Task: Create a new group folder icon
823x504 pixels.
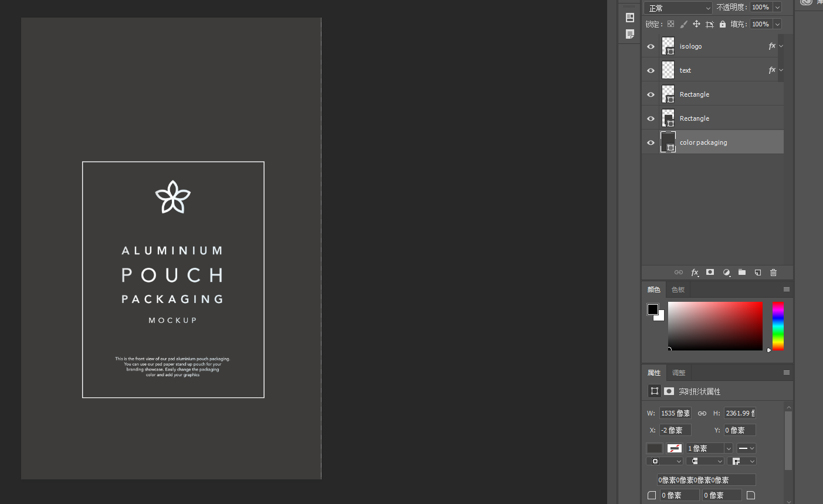Action: click(x=742, y=273)
